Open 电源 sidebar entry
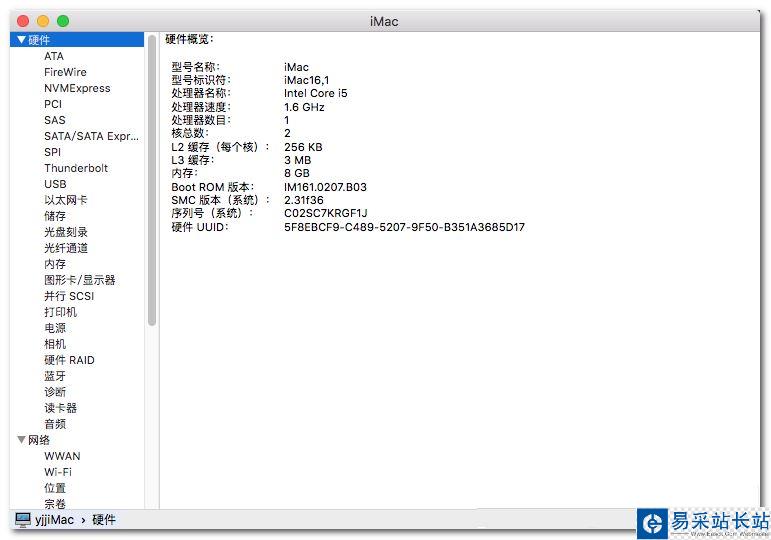Screen dimensions: 771x540 (x=55, y=328)
